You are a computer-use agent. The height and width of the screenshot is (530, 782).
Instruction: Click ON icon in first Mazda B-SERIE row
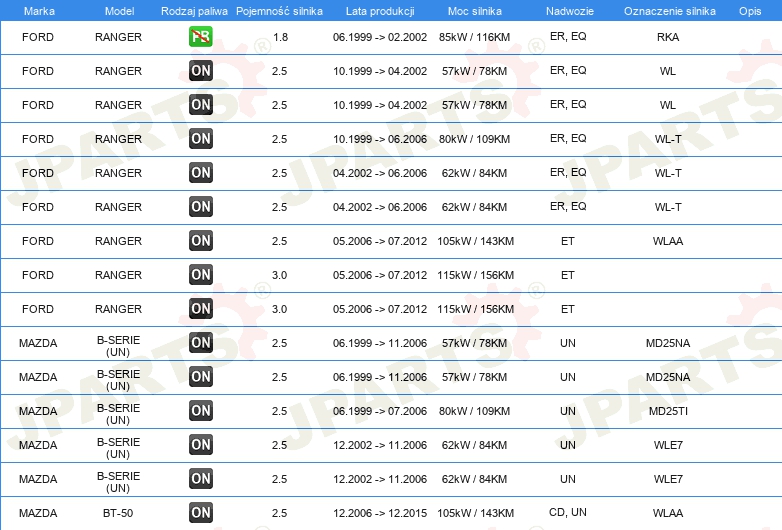tap(200, 343)
